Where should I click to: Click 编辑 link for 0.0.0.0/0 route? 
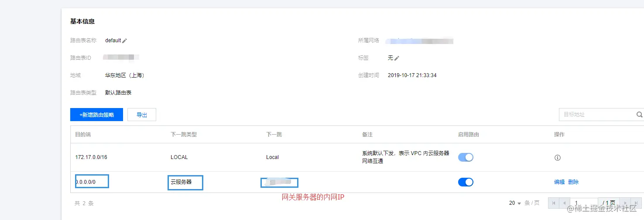(559, 182)
